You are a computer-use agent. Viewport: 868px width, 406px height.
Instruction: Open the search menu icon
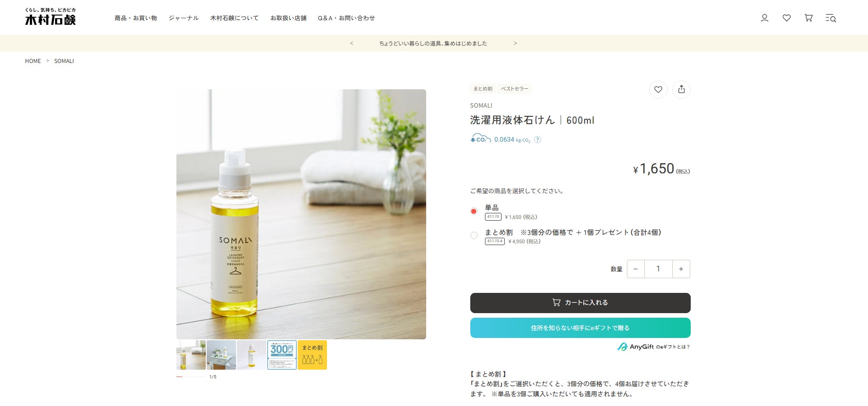click(x=831, y=18)
